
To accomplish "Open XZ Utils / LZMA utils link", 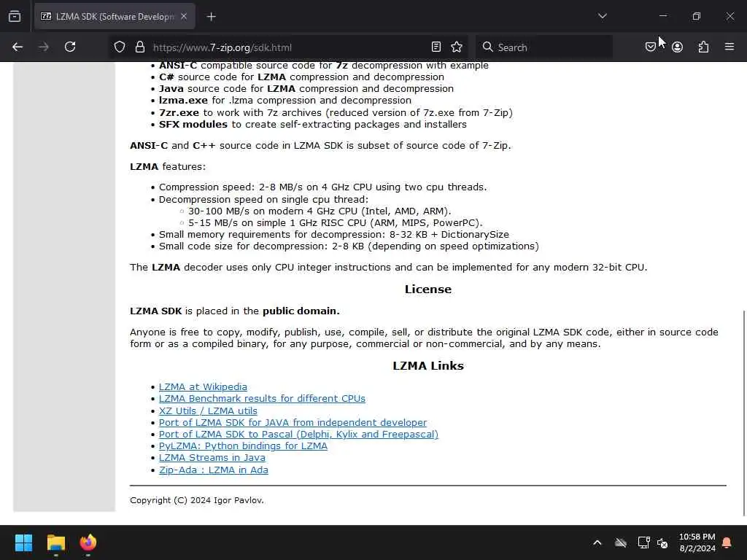I will point(208,411).
